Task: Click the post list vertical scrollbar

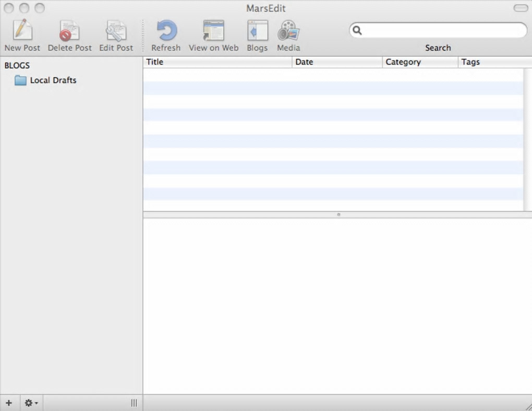Action: (x=528, y=139)
